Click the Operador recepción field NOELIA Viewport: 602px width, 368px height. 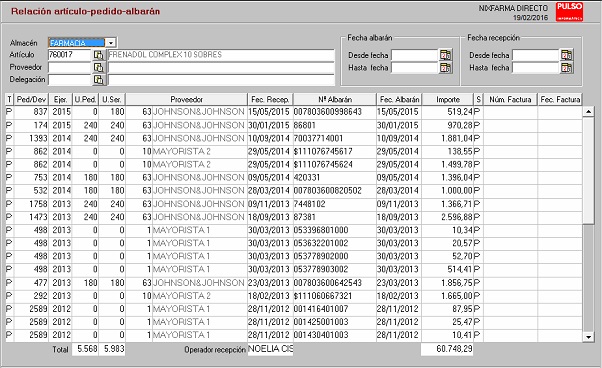[270, 349]
